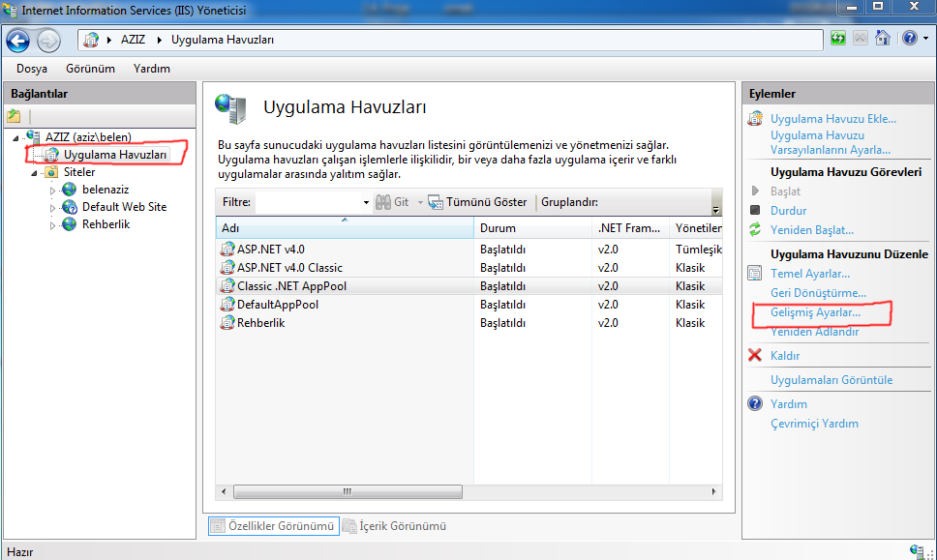Open the help question mark icon in toolbar
Screen dimensions: 937x560
(908, 39)
